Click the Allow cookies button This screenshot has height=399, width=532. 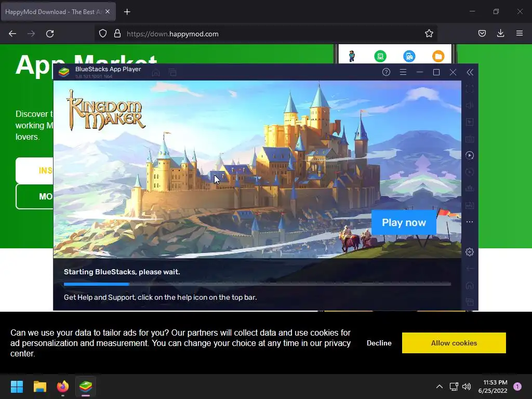(454, 343)
